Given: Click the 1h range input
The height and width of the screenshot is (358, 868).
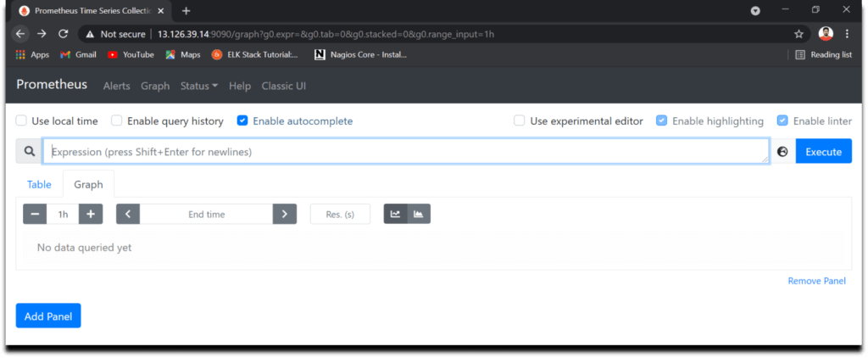Looking at the screenshot, I should [x=63, y=214].
